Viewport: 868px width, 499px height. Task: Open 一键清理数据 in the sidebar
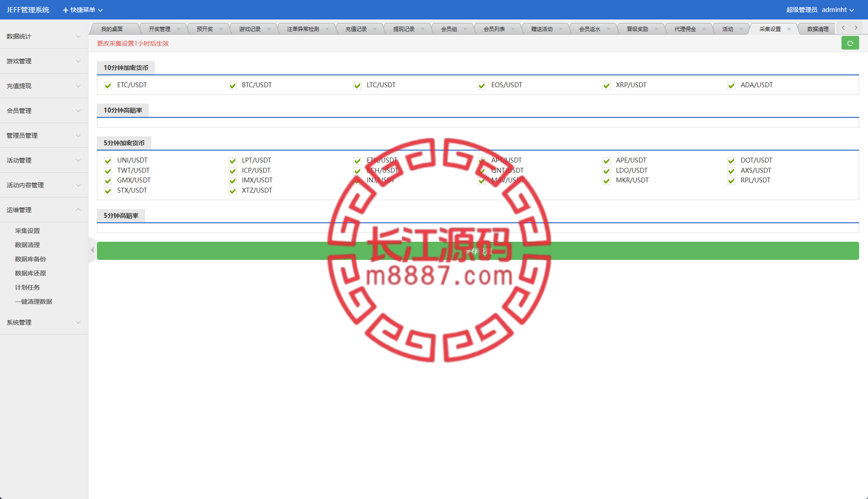(34, 302)
